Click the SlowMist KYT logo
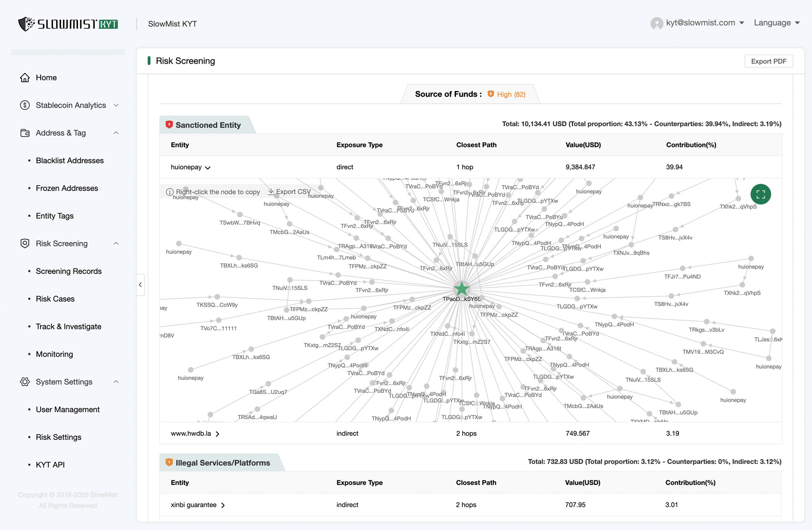Viewport: 812px width, 530px height. [68, 24]
